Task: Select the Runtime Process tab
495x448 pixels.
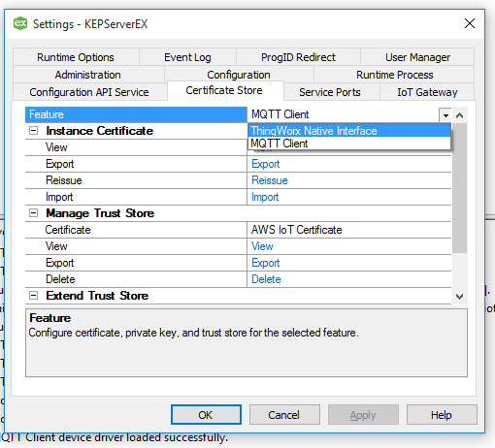Action: (394, 75)
